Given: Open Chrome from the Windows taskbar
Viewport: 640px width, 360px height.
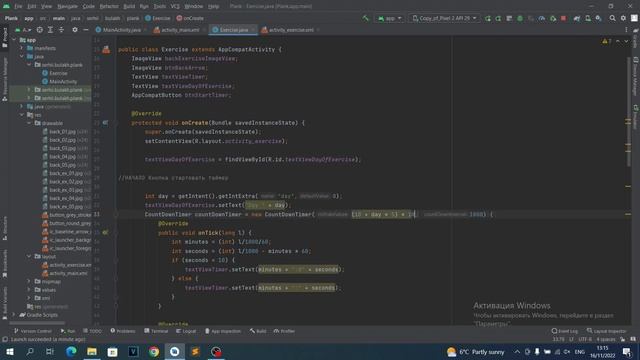Looking at the screenshot, I should click(x=154, y=351).
